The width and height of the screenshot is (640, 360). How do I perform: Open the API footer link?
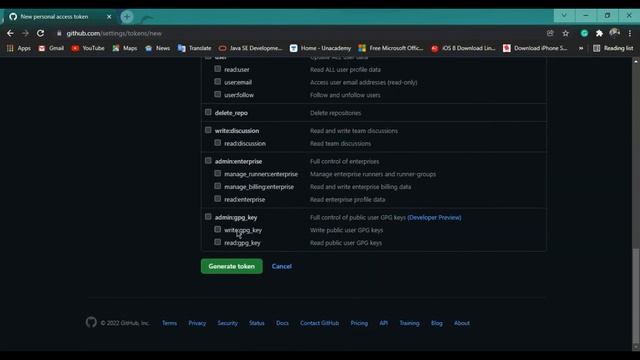pos(384,323)
